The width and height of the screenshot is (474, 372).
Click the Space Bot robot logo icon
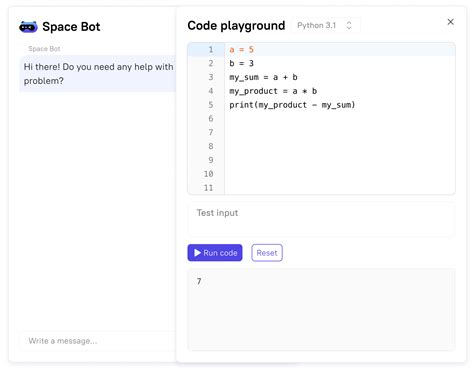point(28,27)
